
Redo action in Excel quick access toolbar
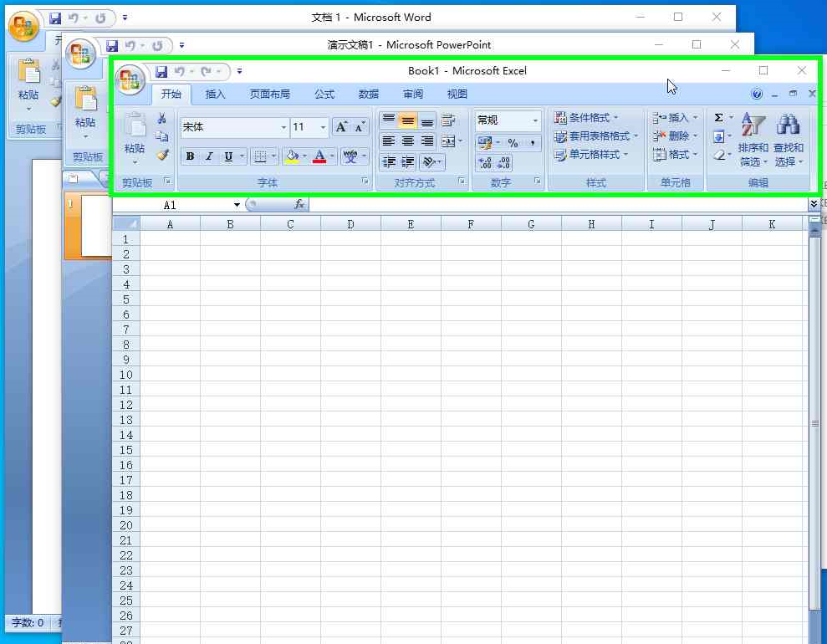(206, 71)
